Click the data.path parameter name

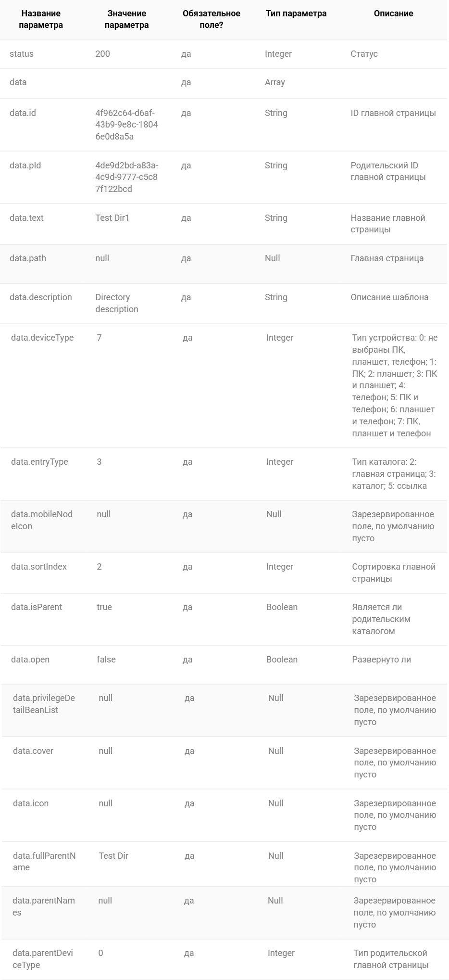pos(28,258)
